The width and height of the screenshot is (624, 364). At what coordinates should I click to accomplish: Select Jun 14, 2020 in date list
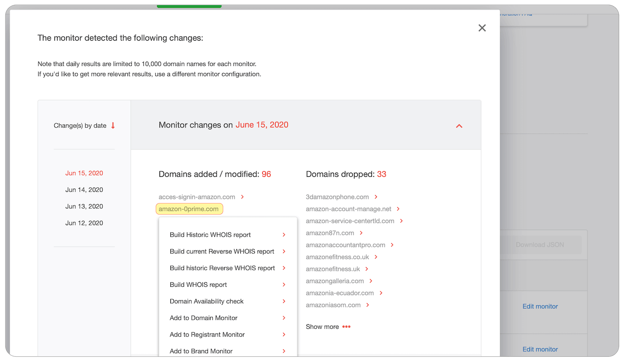pos(84,190)
